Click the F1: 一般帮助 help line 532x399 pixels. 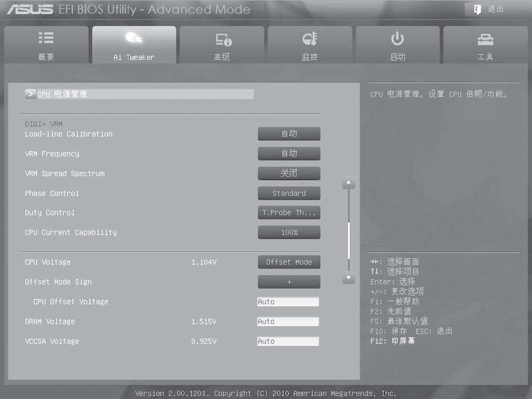point(394,302)
